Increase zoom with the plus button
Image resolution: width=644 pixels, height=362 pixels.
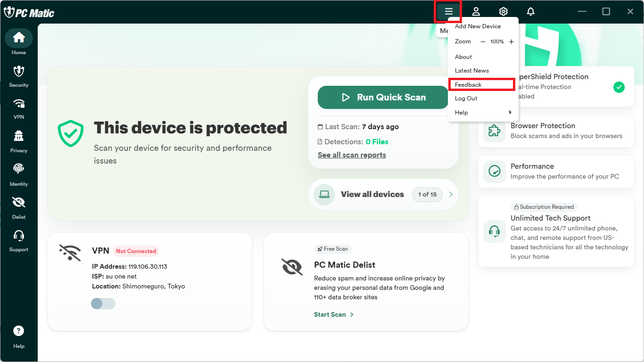point(512,41)
